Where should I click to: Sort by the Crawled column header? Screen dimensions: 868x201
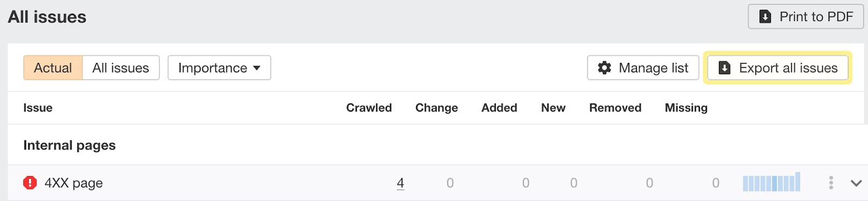[369, 108]
